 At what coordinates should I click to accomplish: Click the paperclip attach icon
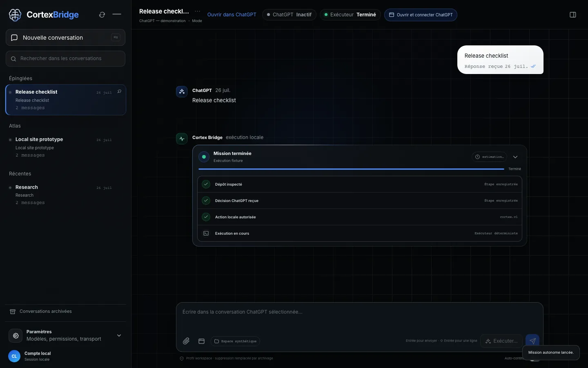(186, 341)
